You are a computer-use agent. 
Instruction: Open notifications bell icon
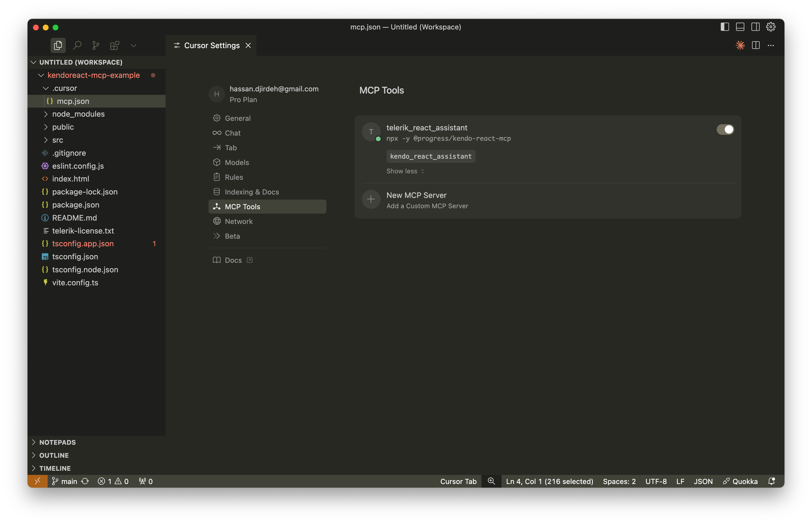771,481
